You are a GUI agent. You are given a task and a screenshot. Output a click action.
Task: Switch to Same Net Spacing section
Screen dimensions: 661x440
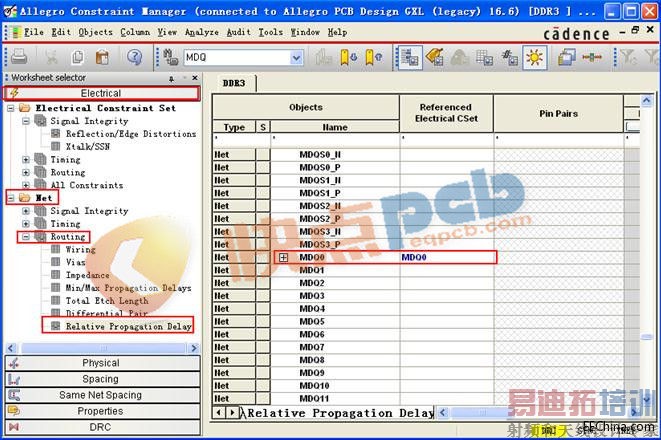[x=101, y=395]
